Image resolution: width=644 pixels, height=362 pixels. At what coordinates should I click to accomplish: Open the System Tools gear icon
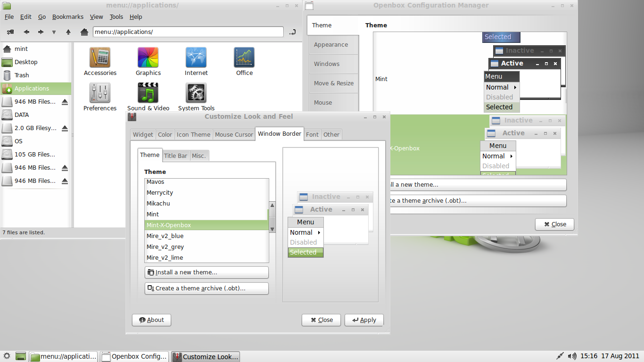point(196,93)
